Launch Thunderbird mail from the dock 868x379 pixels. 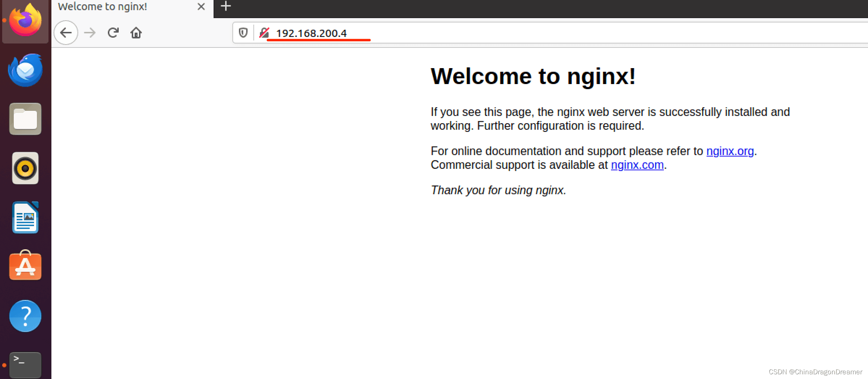click(x=25, y=70)
